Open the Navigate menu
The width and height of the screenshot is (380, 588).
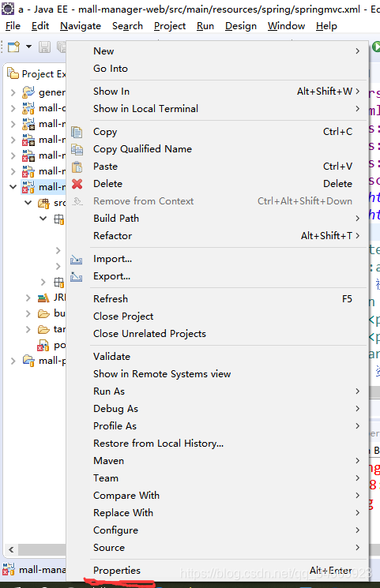81,26
